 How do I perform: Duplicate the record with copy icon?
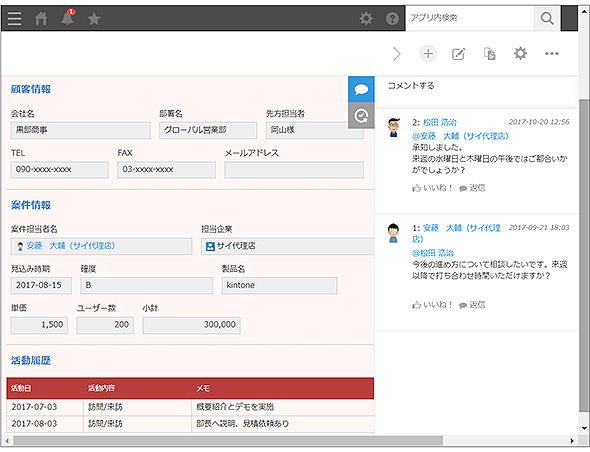490,54
